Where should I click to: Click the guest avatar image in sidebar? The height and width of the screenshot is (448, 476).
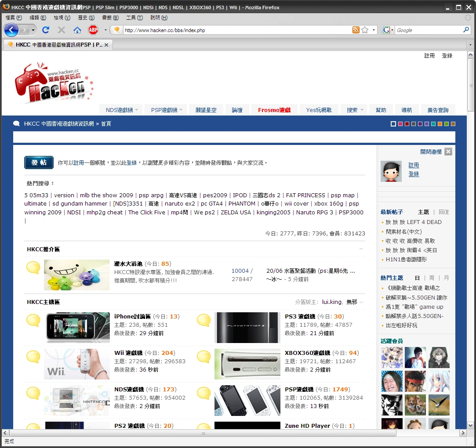click(391, 171)
